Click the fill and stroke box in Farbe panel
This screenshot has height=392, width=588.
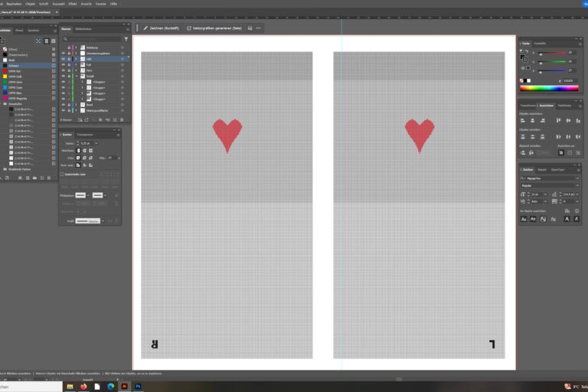click(524, 58)
